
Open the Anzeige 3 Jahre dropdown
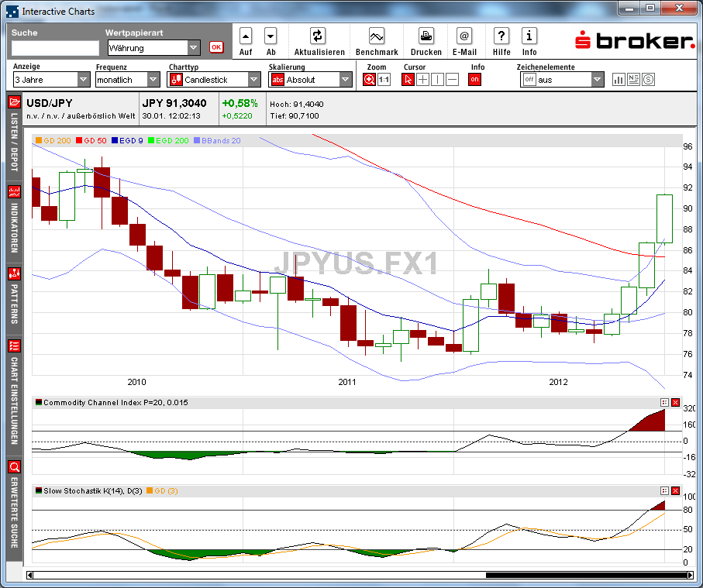pyautogui.click(x=52, y=80)
